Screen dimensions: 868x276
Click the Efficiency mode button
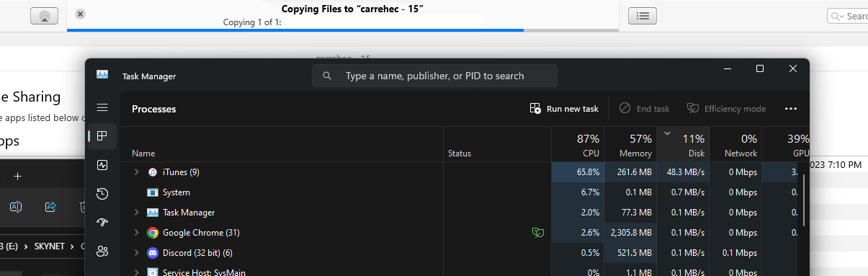726,109
